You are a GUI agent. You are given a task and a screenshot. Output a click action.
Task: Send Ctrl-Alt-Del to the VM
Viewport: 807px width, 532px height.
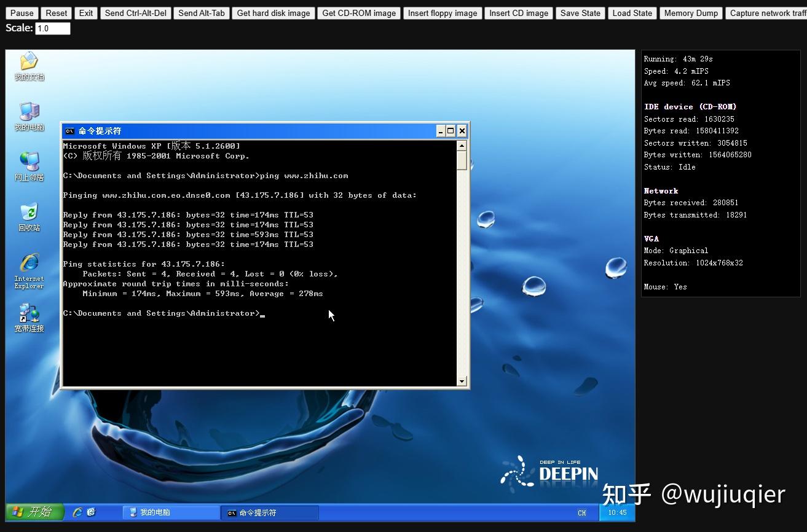coord(135,13)
